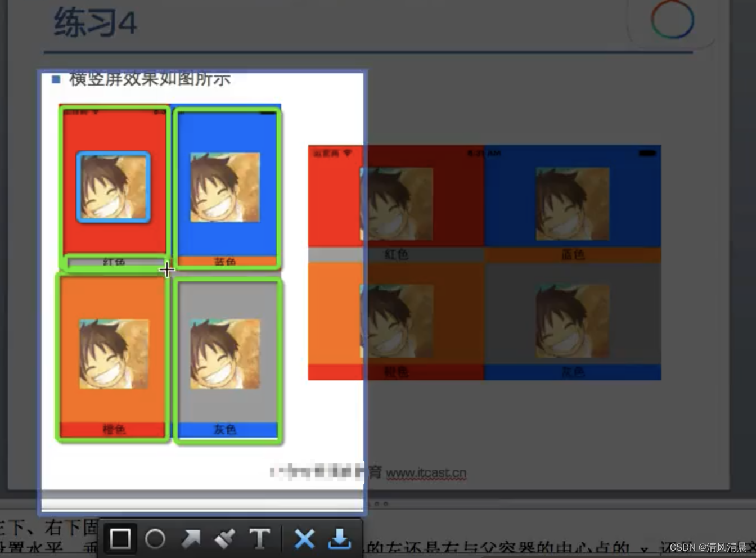
Task: Open the www.itcast.cn link
Action: [x=426, y=474]
